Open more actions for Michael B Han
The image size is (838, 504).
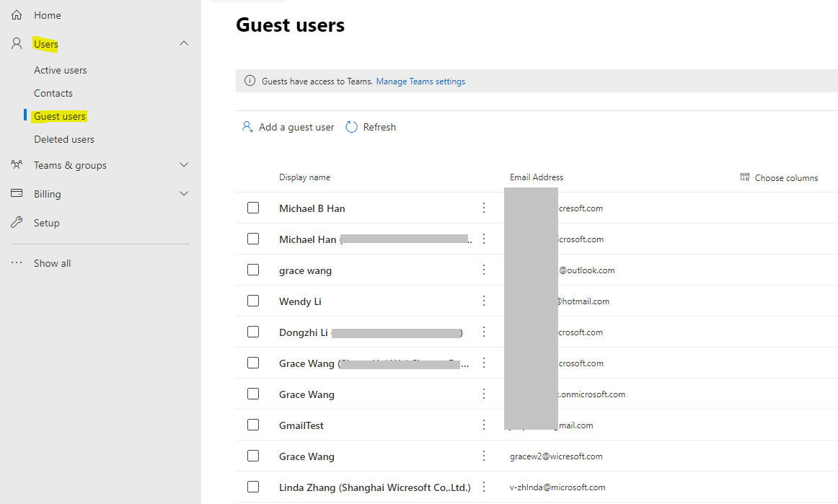pos(484,208)
